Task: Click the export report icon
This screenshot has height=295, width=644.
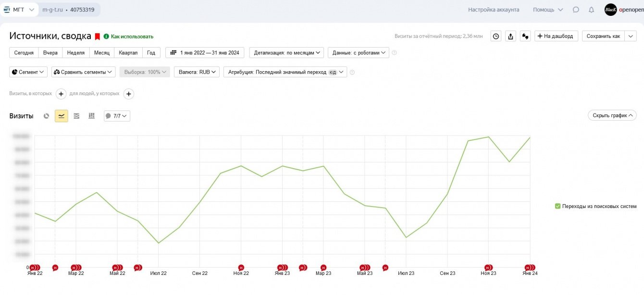Action: point(511,36)
